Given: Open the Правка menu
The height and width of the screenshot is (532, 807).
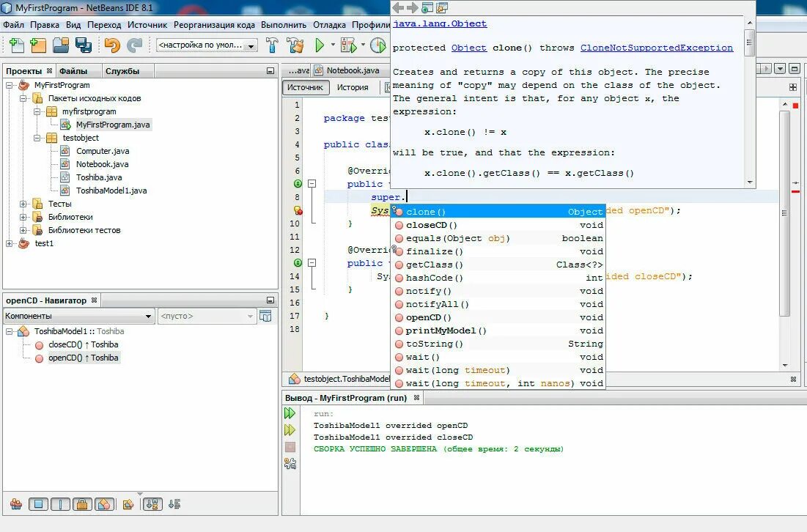Looking at the screenshot, I should 44,25.
